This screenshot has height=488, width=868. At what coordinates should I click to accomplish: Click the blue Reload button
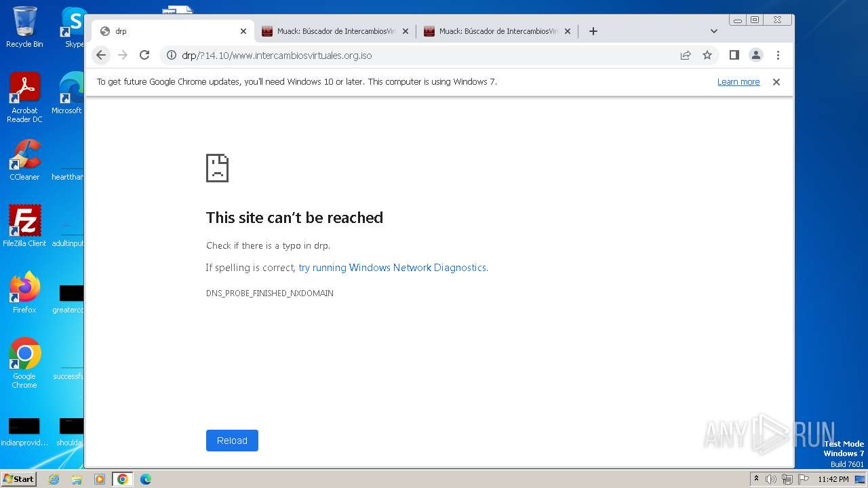pos(232,441)
